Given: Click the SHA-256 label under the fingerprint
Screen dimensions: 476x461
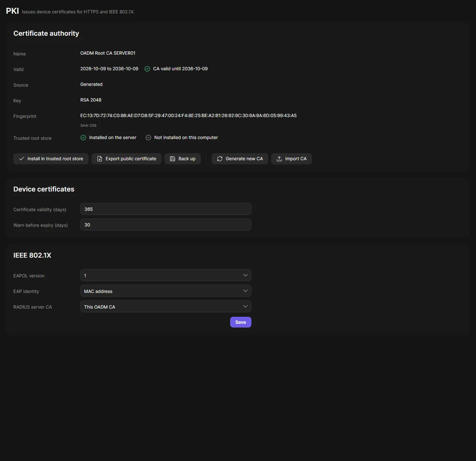Looking at the screenshot, I should click(x=88, y=126).
